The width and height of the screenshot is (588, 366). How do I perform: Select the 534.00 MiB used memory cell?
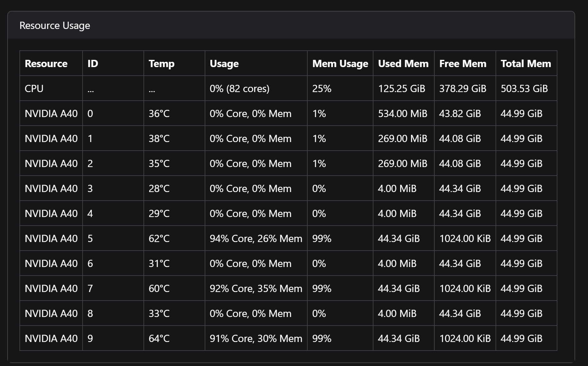click(402, 113)
